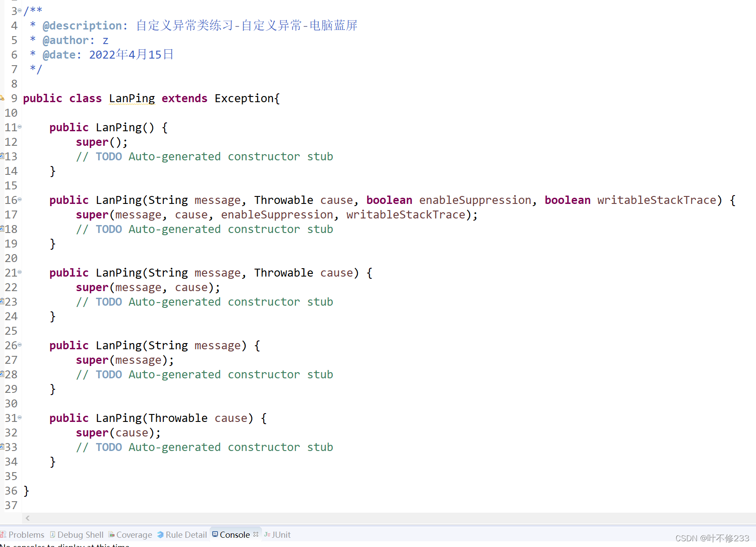The width and height of the screenshot is (756, 547).
Task: Collapse the fold marker at line 16
Action: pyautogui.click(x=19, y=200)
